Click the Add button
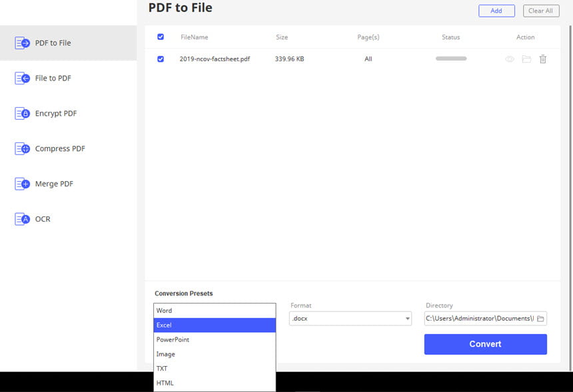This screenshot has height=392, width=573. [x=496, y=11]
